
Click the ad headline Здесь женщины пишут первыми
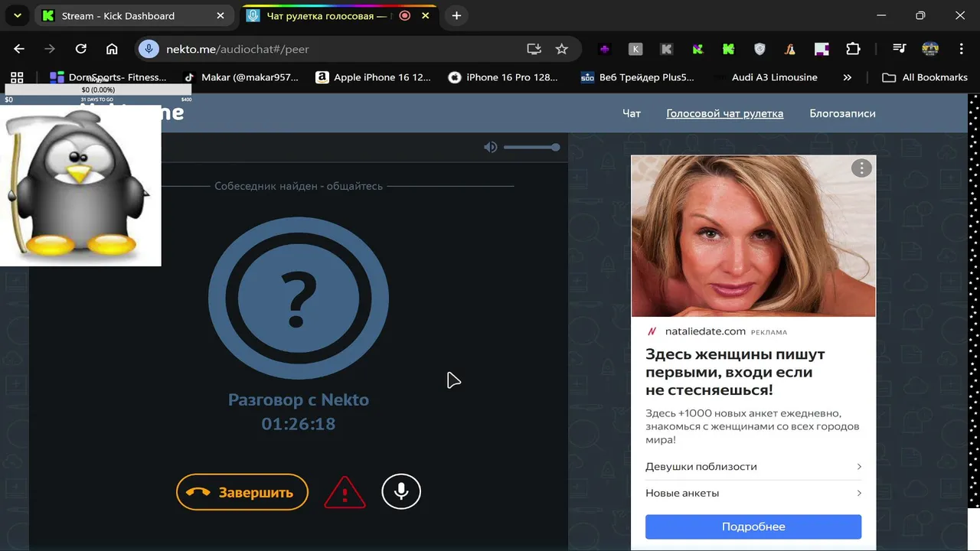(x=735, y=372)
